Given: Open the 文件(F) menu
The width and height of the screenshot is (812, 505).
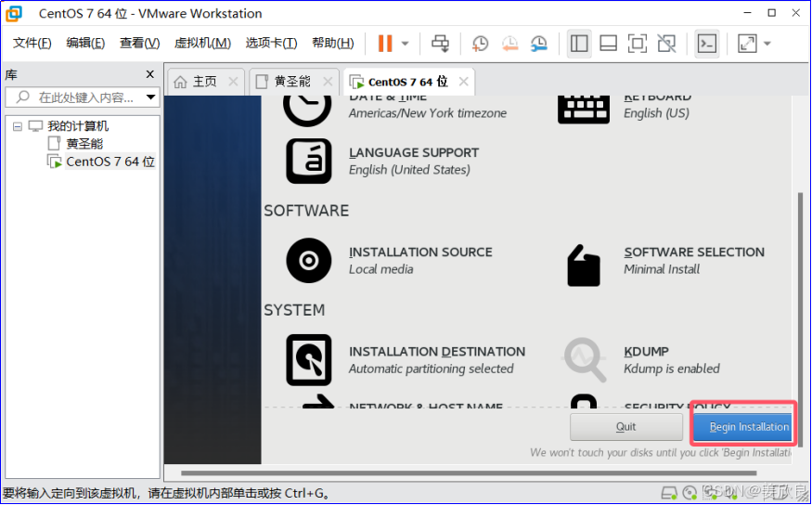Looking at the screenshot, I should pyautogui.click(x=32, y=43).
